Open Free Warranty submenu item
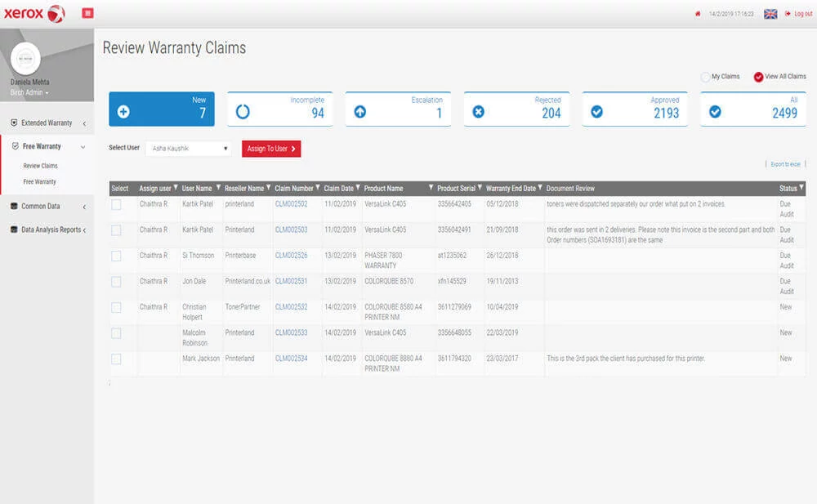This screenshot has width=817, height=504. point(39,182)
